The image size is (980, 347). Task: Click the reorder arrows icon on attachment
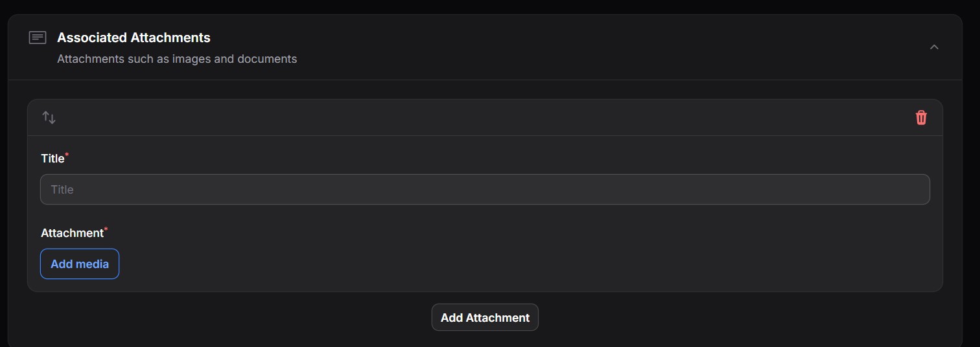coord(49,117)
